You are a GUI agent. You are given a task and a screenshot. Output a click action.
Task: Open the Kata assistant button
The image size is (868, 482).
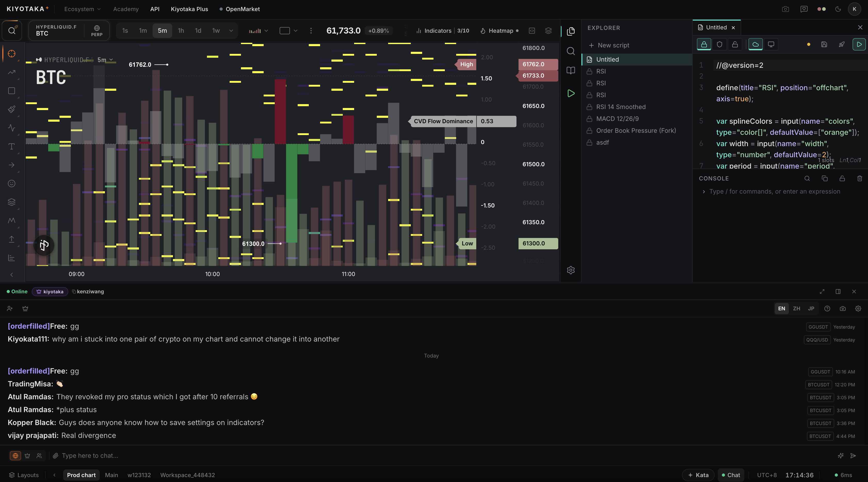tap(698, 475)
